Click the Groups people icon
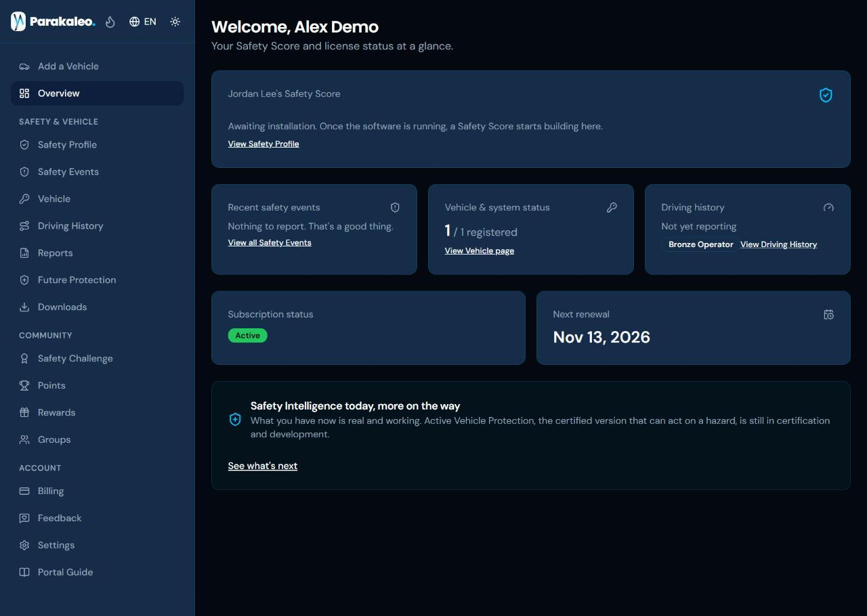The width and height of the screenshot is (867, 616). [24, 440]
